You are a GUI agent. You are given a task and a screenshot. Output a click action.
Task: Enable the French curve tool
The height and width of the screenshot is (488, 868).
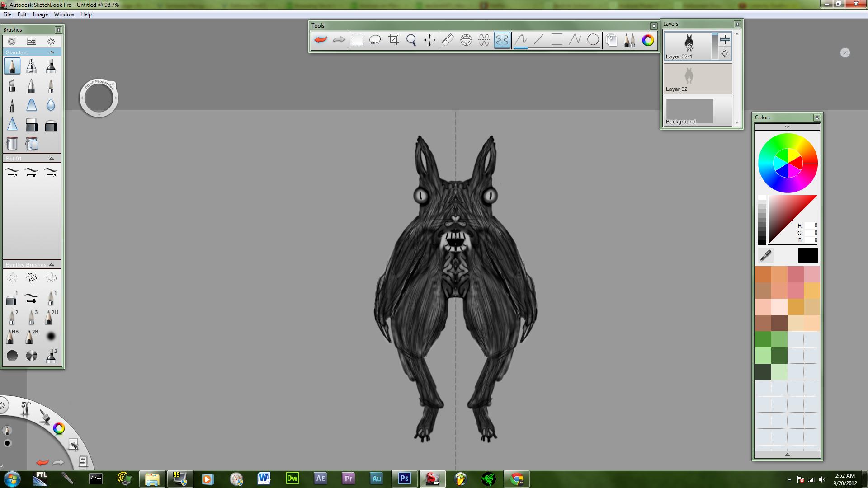pos(484,40)
